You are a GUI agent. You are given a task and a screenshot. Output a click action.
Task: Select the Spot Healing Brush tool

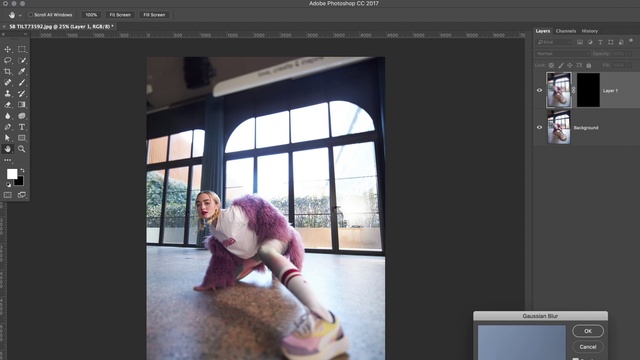tap(7, 82)
